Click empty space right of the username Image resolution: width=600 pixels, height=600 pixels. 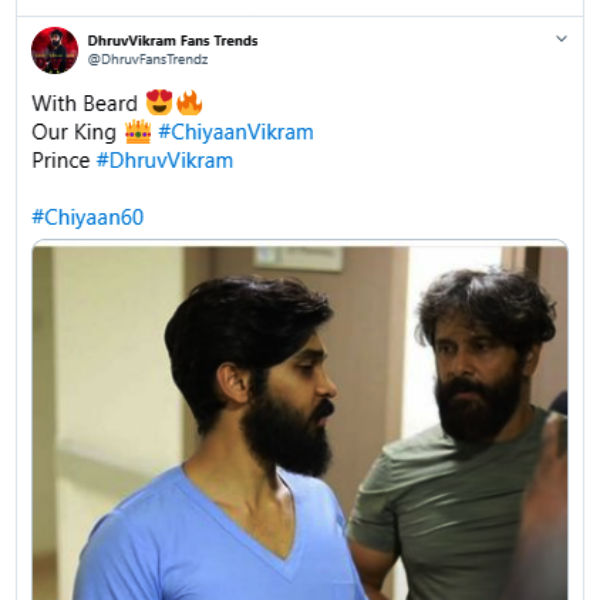click(x=406, y=50)
